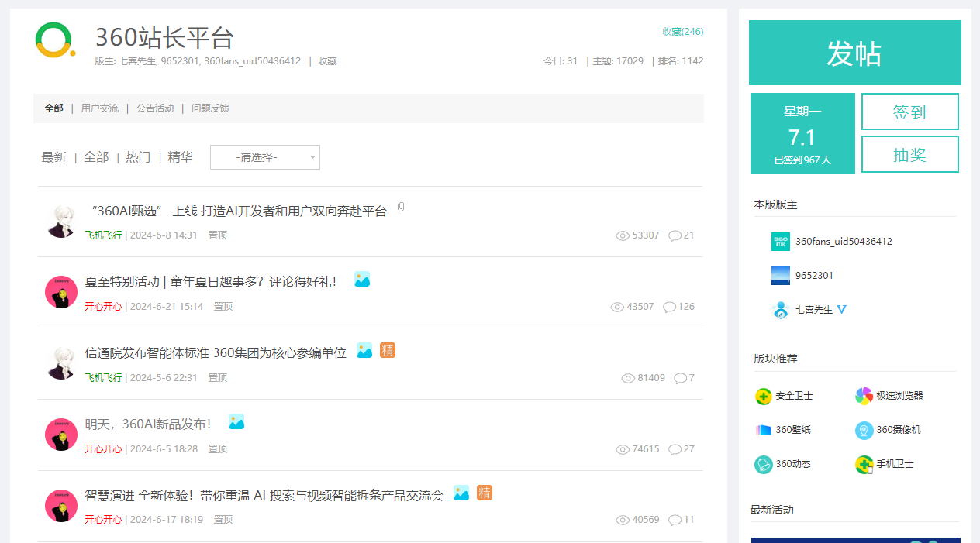Open moderator 七喜先生 avatar icon
Screen dimensions: 980x543
coord(781,310)
